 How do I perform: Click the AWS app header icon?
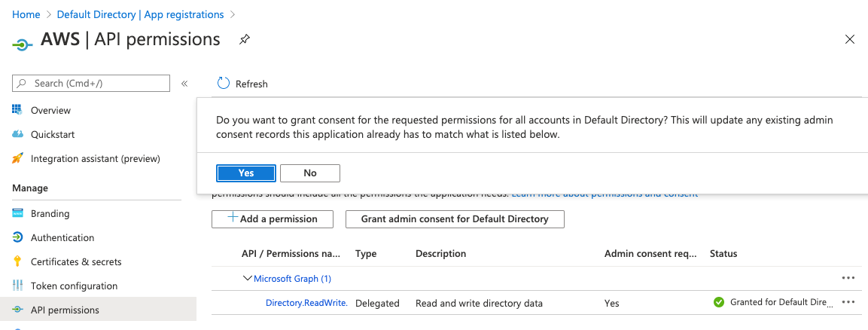click(21, 45)
